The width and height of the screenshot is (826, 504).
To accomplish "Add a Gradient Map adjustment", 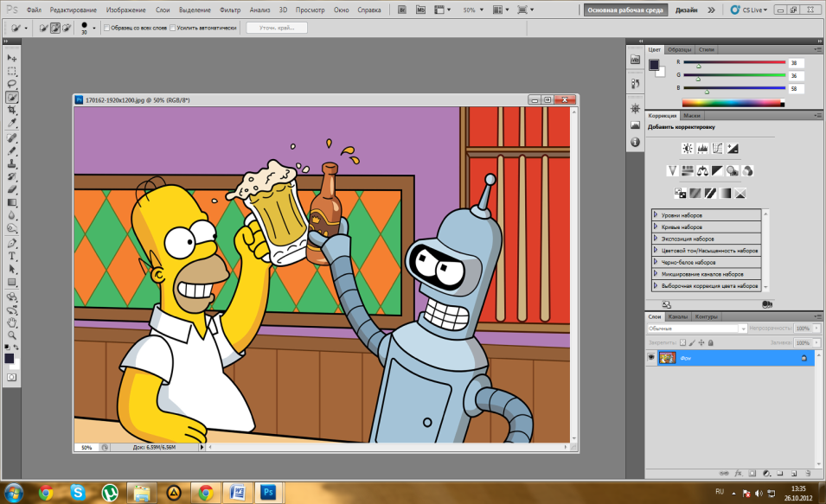I will click(726, 194).
